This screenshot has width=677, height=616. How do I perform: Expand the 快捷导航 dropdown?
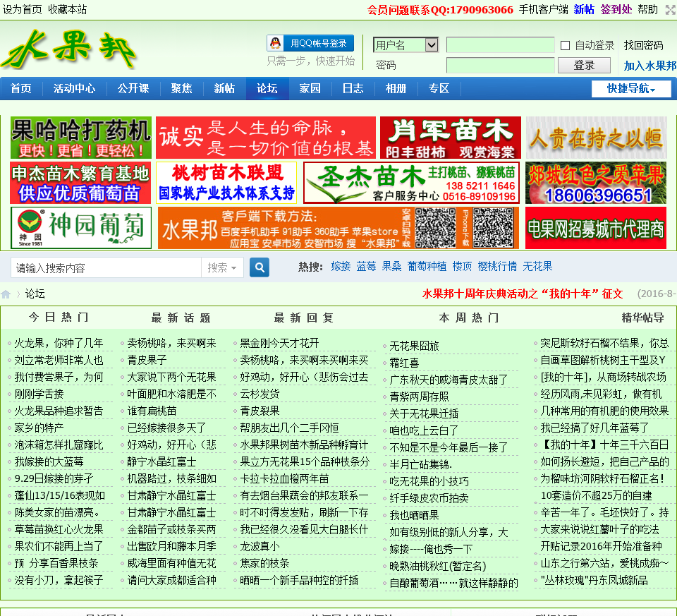(631, 89)
